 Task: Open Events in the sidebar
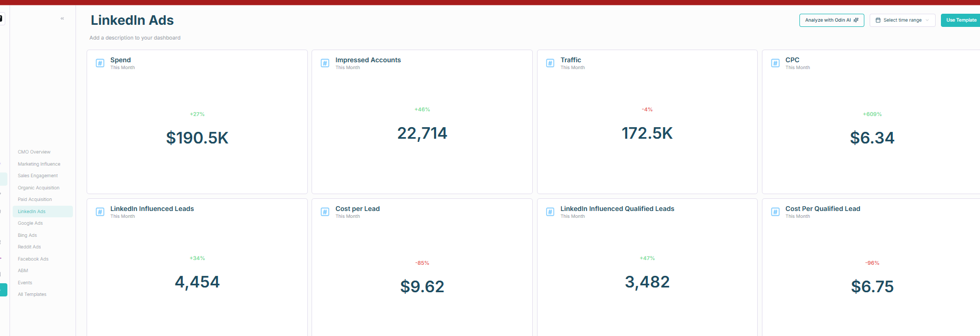point(25,283)
